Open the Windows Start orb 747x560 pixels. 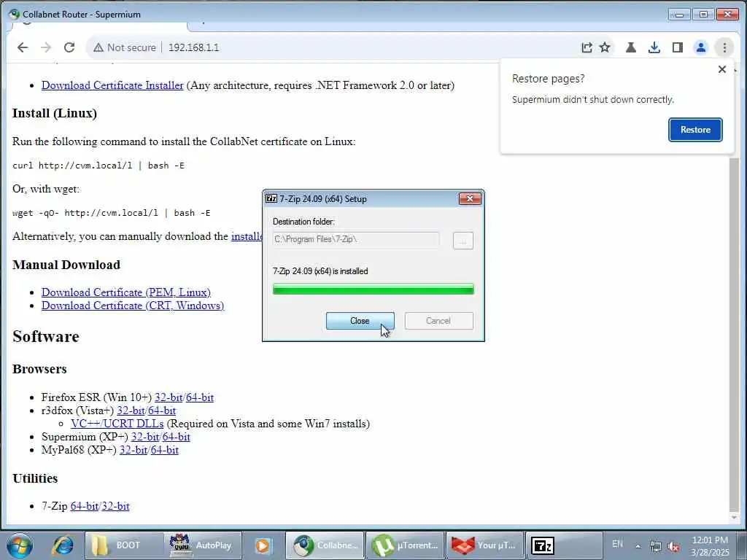pyautogui.click(x=20, y=545)
